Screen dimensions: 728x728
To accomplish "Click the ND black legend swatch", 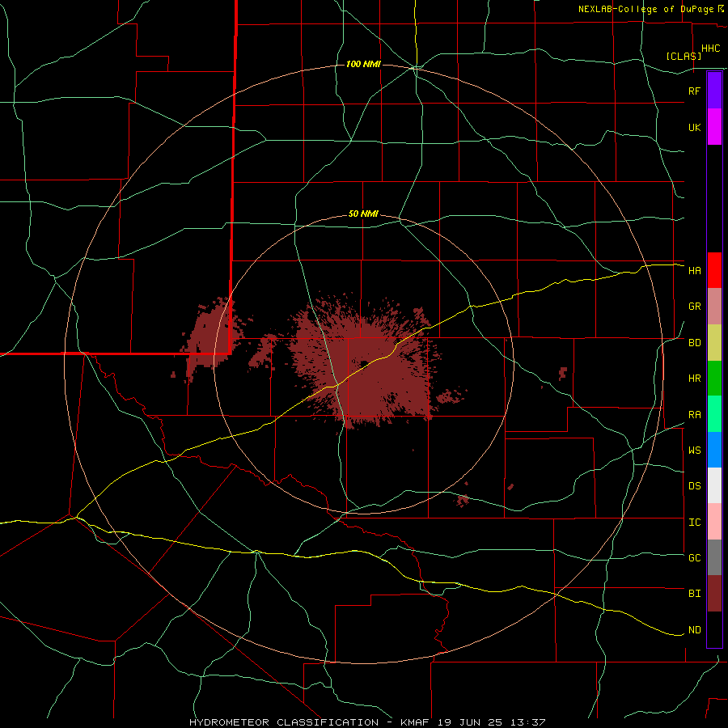I will coord(714,629).
